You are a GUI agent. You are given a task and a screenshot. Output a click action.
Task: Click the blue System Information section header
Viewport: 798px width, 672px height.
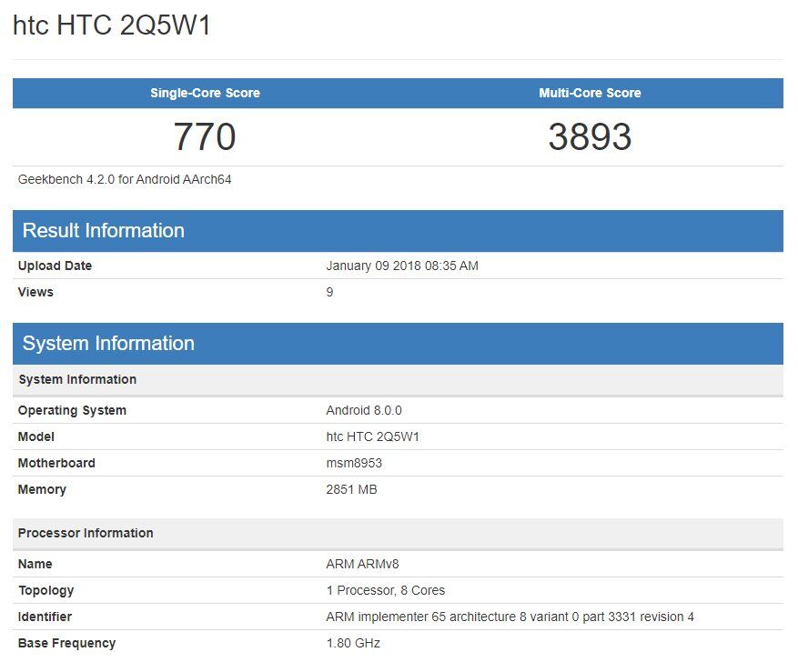(x=108, y=344)
